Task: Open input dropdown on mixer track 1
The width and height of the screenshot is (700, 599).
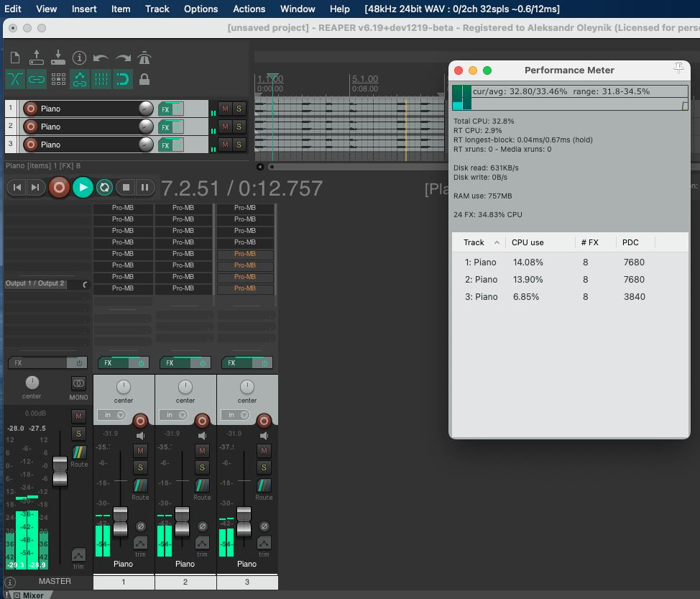Action: pos(111,415)
